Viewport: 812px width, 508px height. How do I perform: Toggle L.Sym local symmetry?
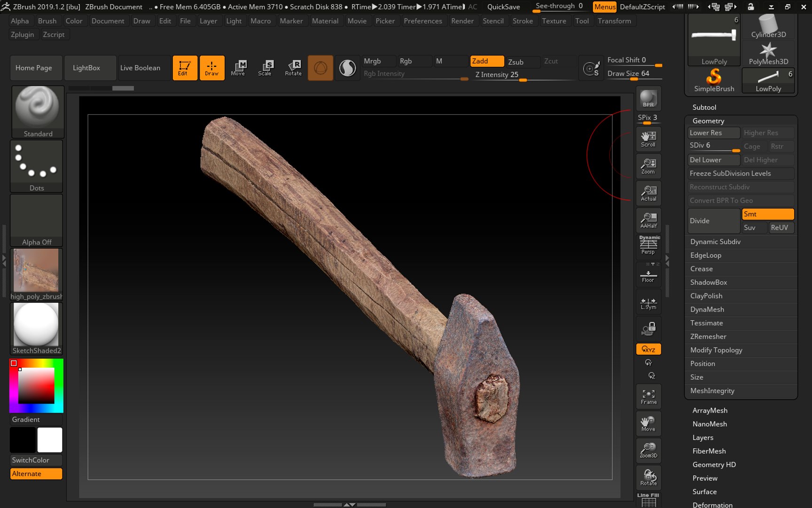648,302
